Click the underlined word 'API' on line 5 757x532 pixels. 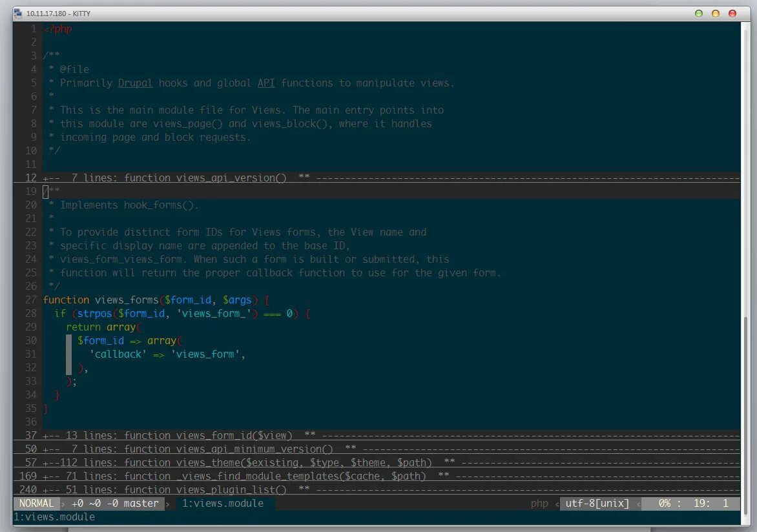[266, 83]
